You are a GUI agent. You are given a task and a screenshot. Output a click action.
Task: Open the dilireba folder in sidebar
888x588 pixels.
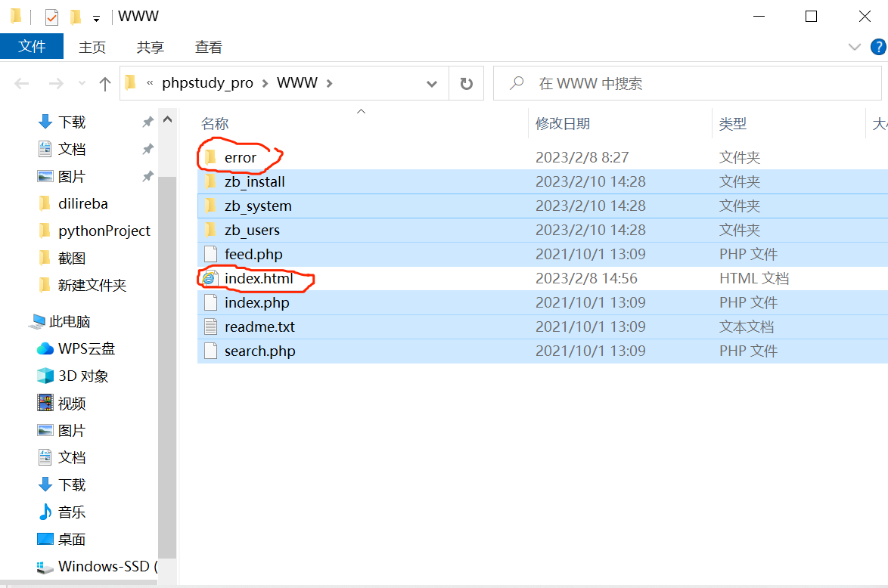tap(82, 204)
